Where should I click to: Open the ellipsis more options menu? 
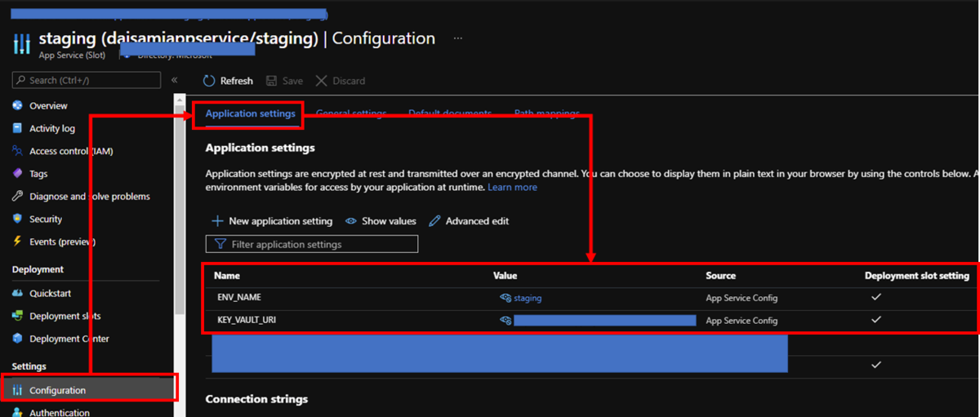point(458,38)
